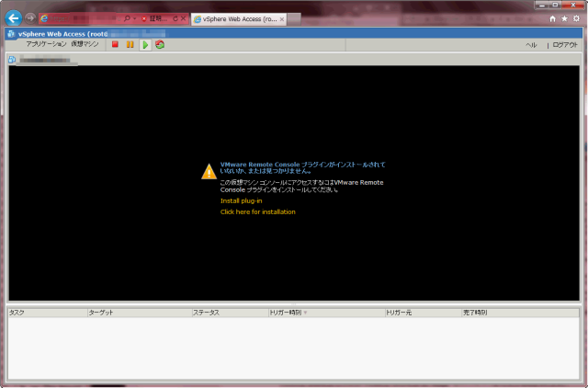Viewport: 588px width, 388px height.
Task: Click the yellow warning triangle icon
Action: (x=209, y=172)
